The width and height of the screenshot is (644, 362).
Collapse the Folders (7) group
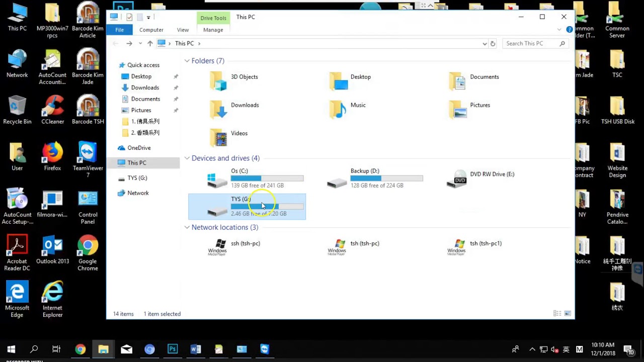click(x=187, y=61)
